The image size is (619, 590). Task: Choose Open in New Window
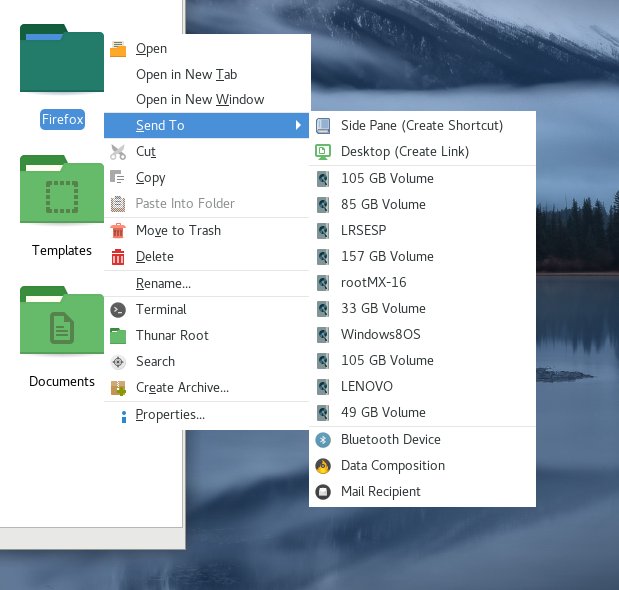click(200, 100)
